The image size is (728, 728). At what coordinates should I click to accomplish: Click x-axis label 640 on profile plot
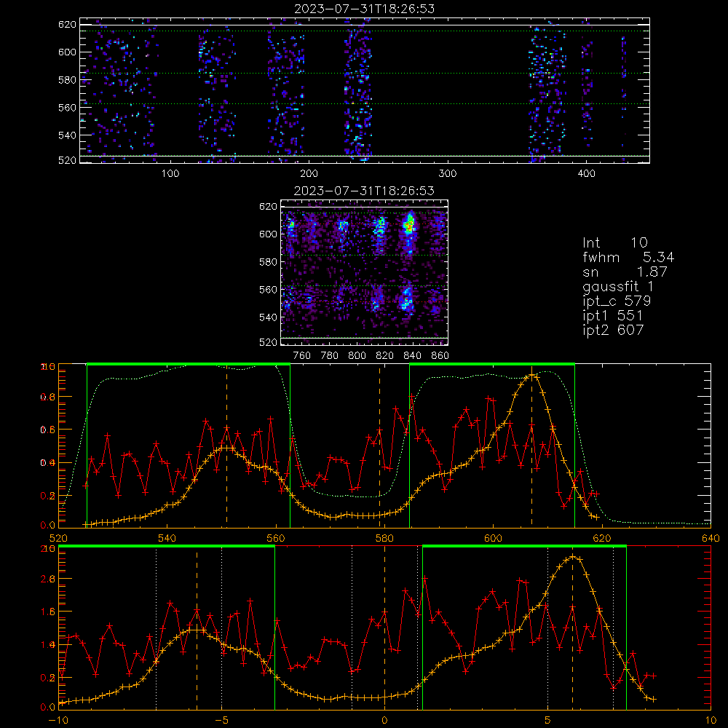click(711, 538)
